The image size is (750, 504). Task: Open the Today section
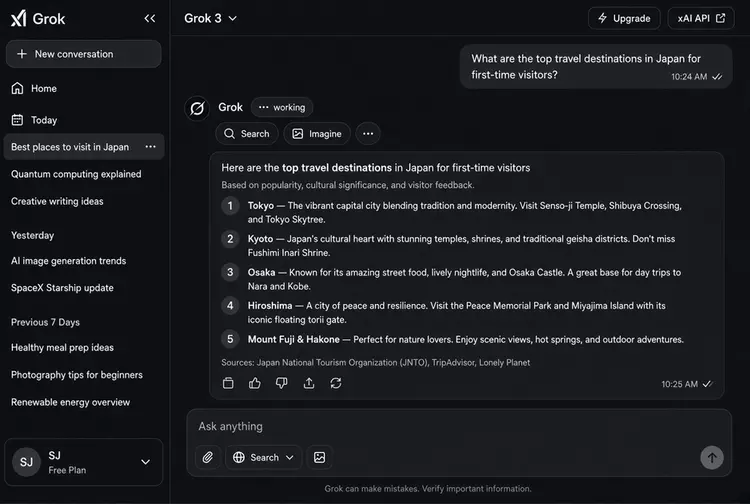click(x=34, y=120)
